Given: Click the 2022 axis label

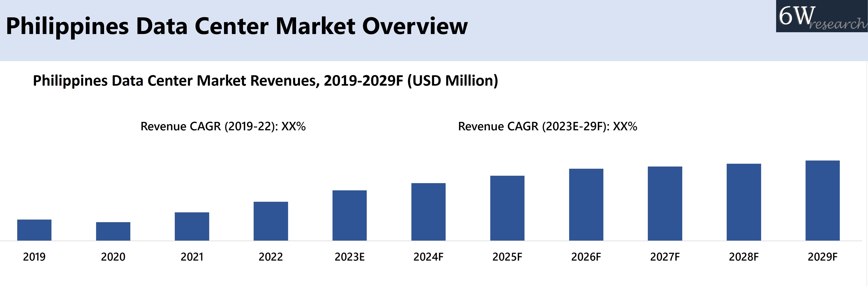Looking at the screenshot, I should tap(271, 257).
